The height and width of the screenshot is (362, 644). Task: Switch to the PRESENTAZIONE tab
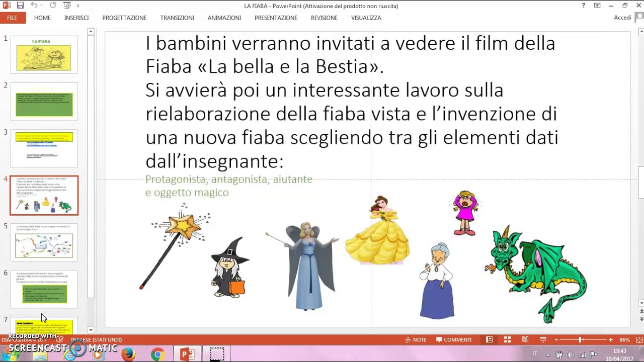pyautogui.click(x=276, y=18)
